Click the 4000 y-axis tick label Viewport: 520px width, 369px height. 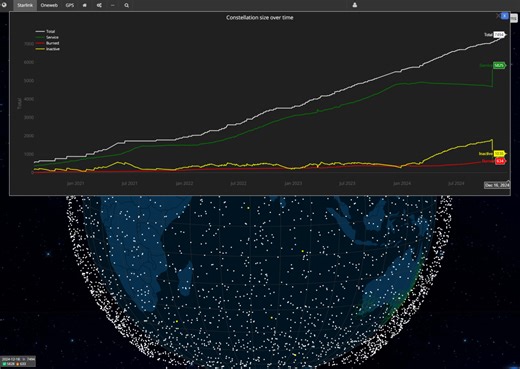coord(29,99)
